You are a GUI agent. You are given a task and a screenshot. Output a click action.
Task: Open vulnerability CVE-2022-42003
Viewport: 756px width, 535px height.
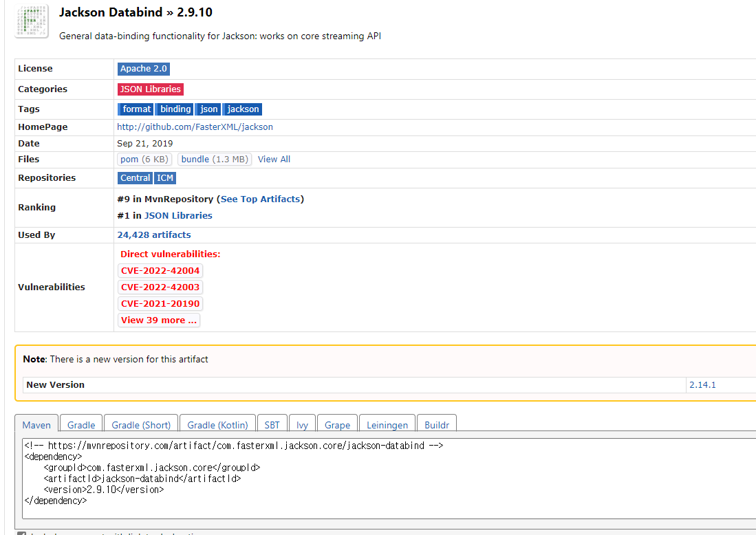[160, 287]
